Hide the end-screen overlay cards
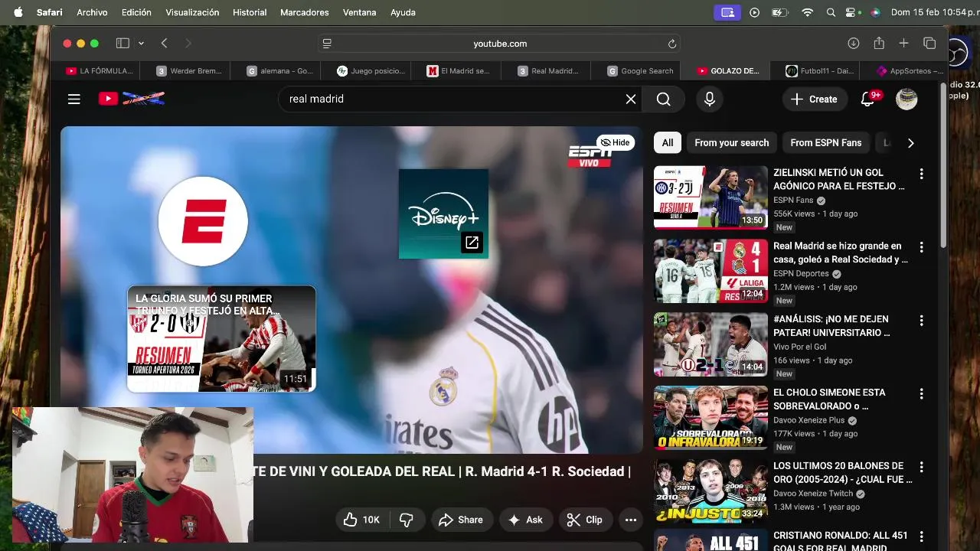The image size is (980, 551). pyautogui.click(x=615, y=142)
